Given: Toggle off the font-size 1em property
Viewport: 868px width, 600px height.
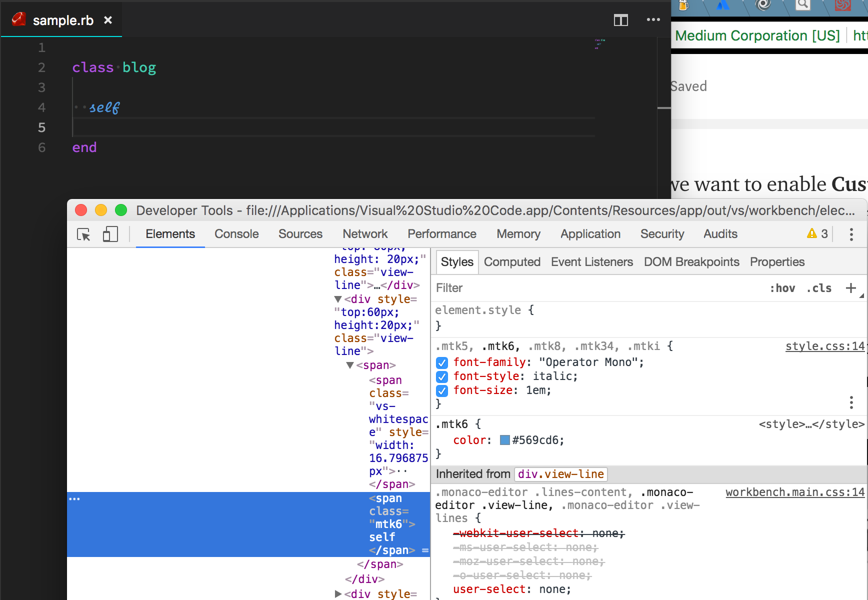Looking at the screenshot, I should 442,391.
